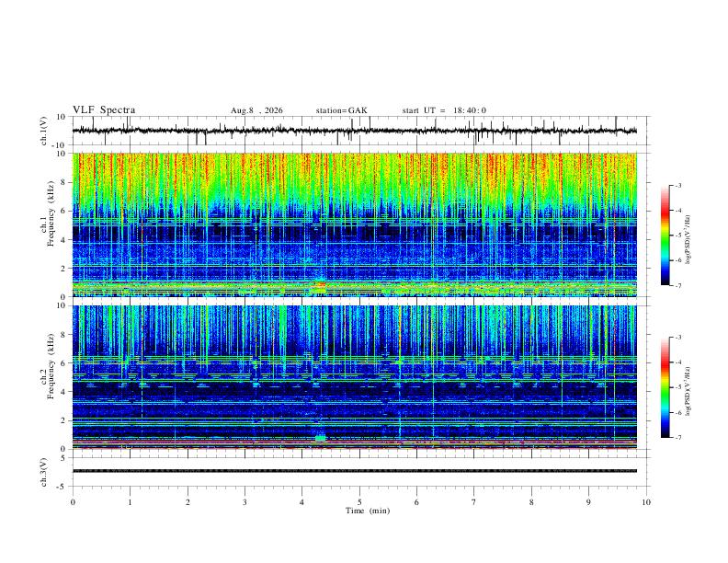The image size is (728, 563).
Task: Click the ch.1(V) waveform trace
Action: click(355, 131)
